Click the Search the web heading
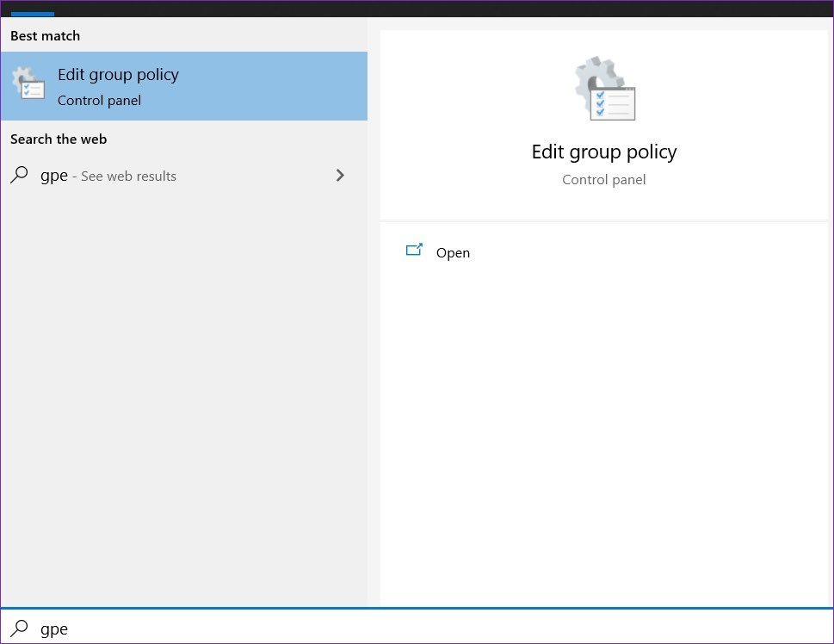834x644 pixels. coord(59,139)
